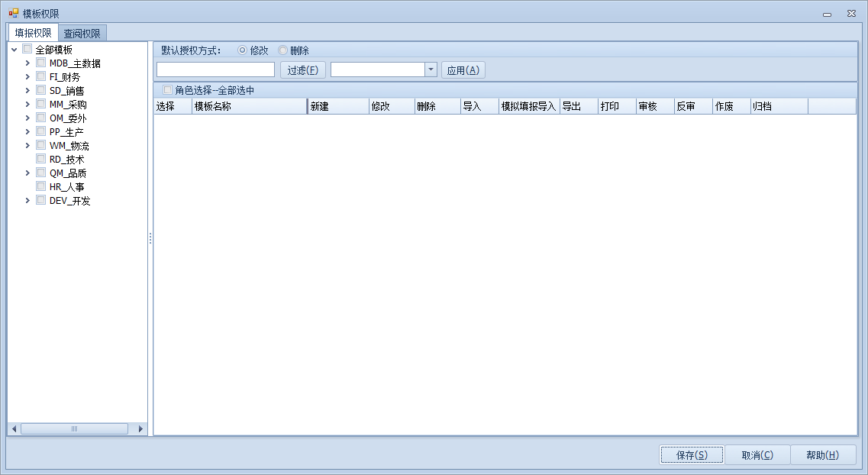Select the 填报权限 tab
The height and width of the screenshot is (475, 868).
point(33,34)
